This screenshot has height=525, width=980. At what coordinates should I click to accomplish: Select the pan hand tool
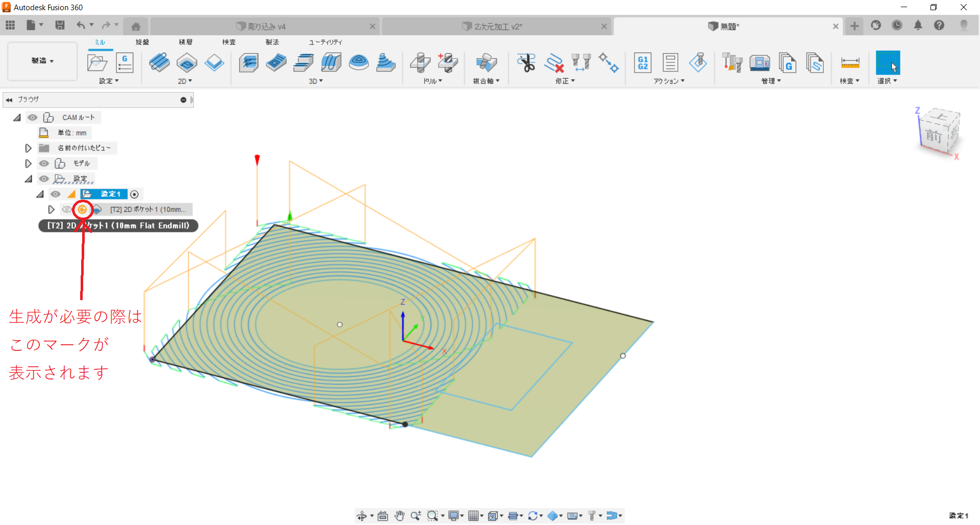(399, 516)
